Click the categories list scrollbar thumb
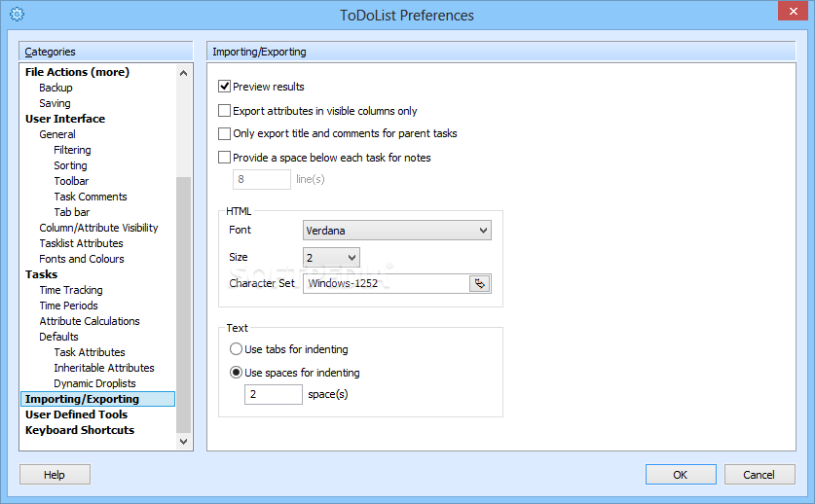 (183, 305)
